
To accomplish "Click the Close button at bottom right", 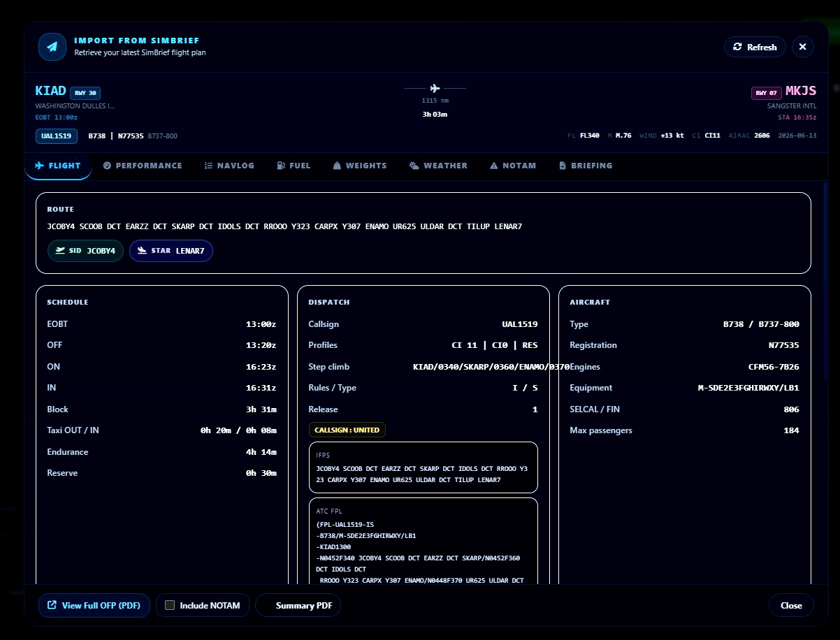I will tap(791, 605).
